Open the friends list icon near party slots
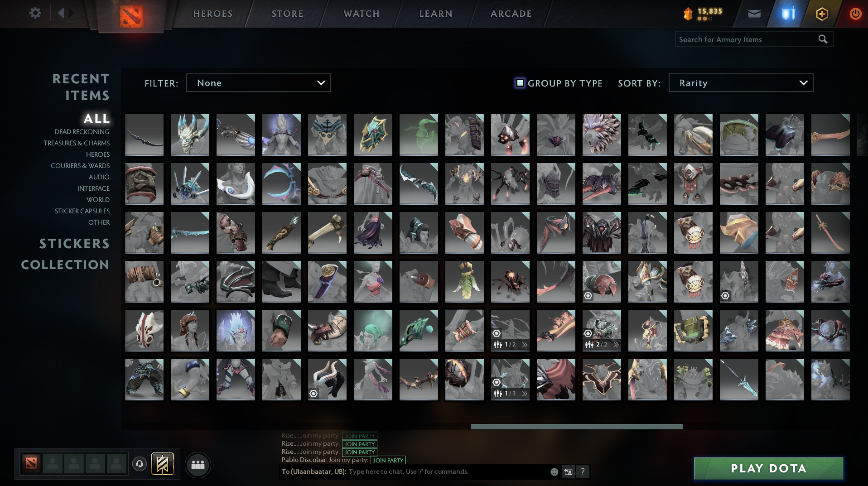Image resolution: width=868 pixels, height=486 pixels. tap(198, 464)
